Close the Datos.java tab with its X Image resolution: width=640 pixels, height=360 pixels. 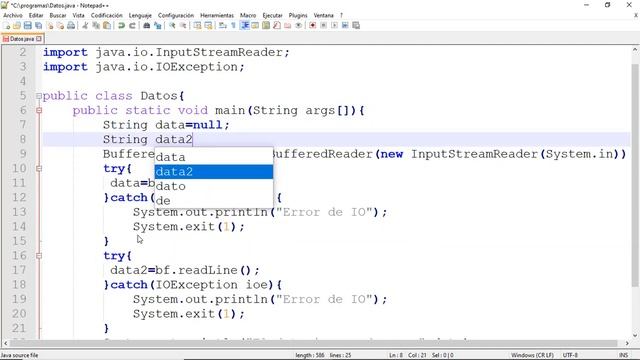pos(39,39)
